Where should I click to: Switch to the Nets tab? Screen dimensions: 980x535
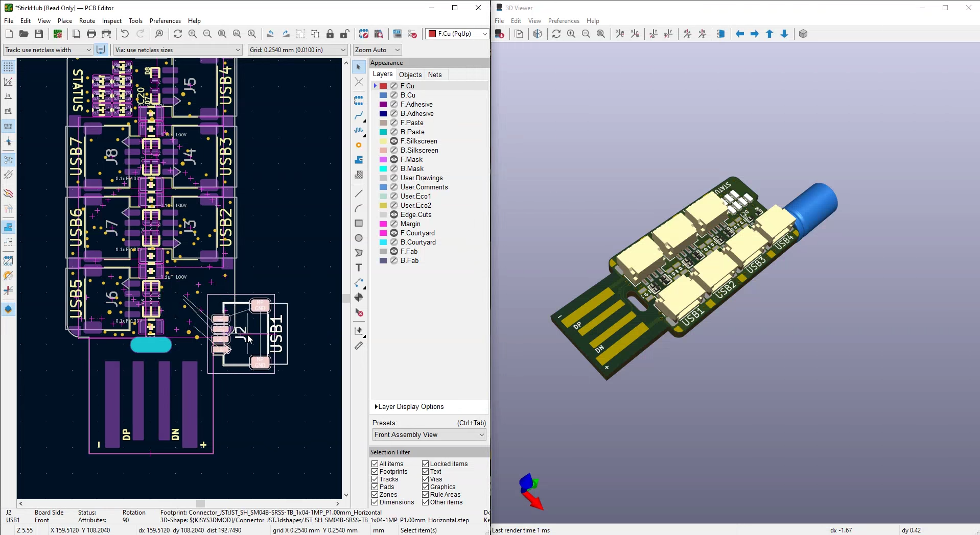coord(435,75)
